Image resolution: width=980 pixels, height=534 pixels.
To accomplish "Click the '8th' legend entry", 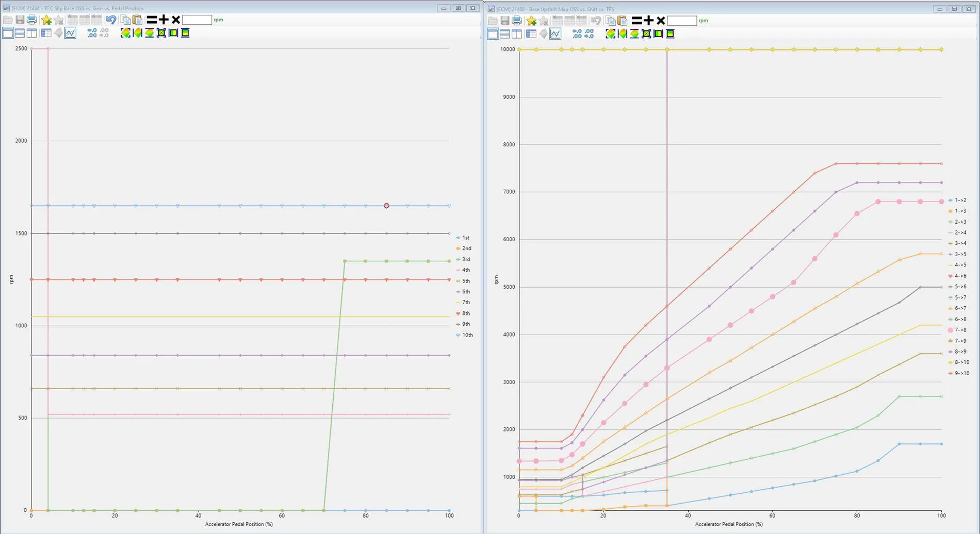I will click(463, 313).
